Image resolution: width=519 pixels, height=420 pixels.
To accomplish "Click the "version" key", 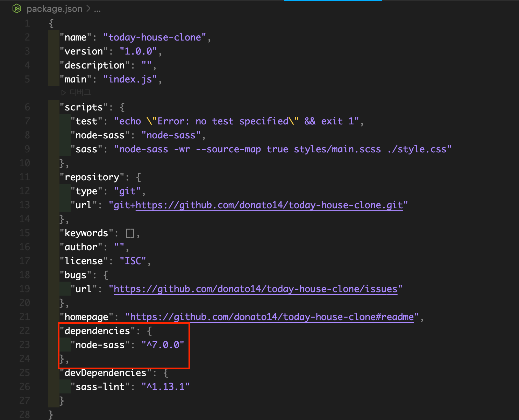I will tap(84, 51).
